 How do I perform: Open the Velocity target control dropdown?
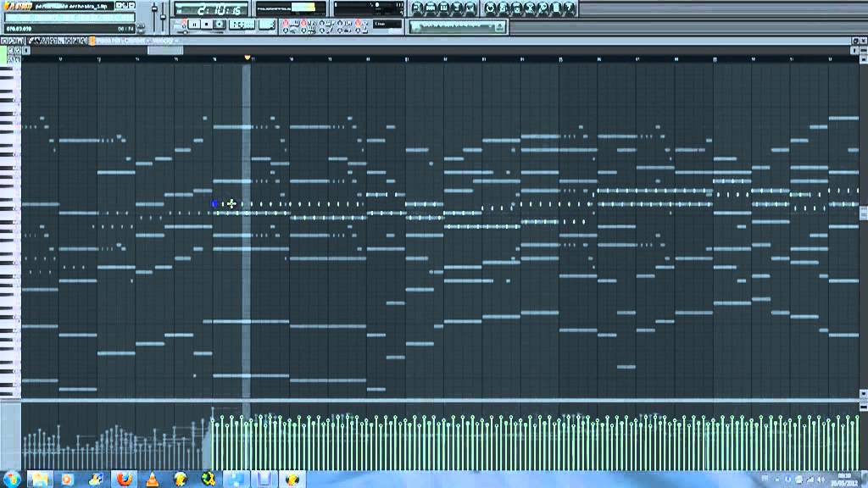tap(164, 41)
